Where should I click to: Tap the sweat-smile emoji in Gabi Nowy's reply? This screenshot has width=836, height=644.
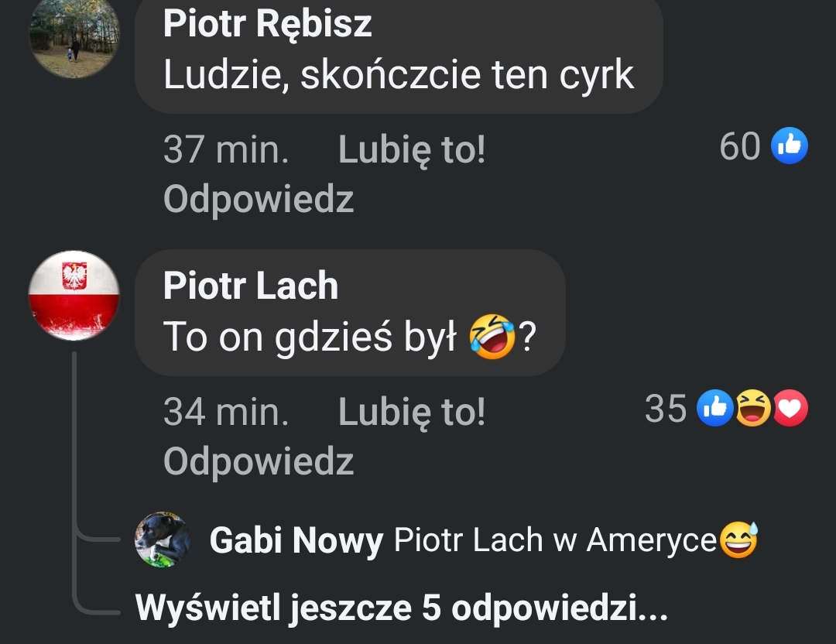[738, 540]
